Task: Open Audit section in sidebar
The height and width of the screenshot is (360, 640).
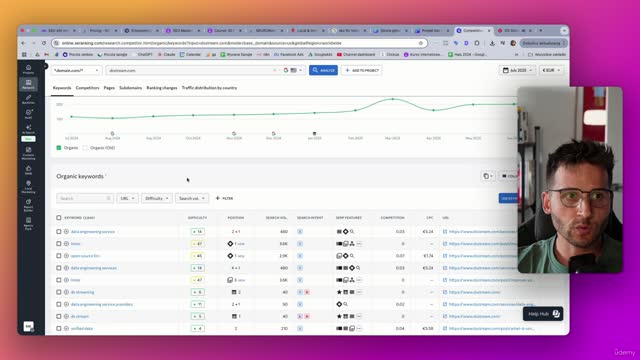Action: pos(28,114)
